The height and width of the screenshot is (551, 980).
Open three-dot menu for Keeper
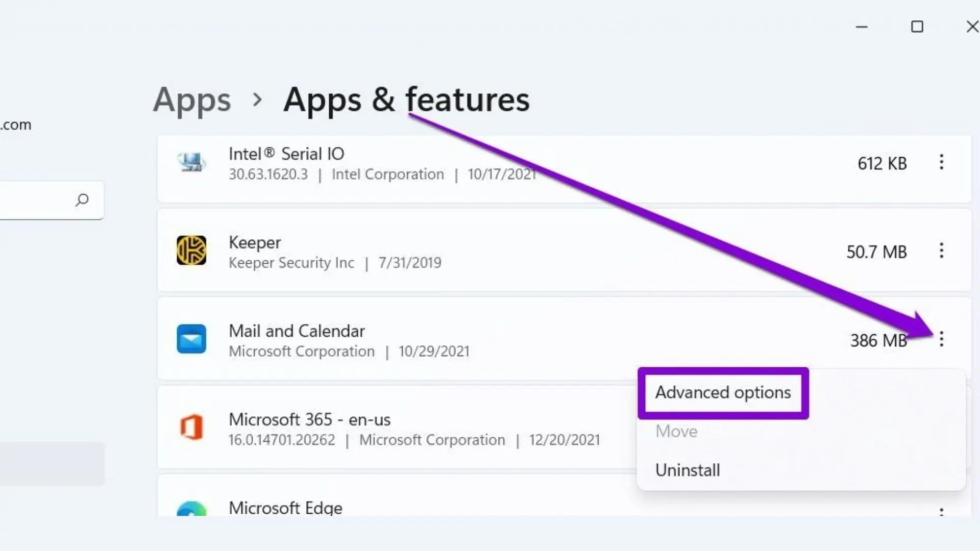pos(941,251)
